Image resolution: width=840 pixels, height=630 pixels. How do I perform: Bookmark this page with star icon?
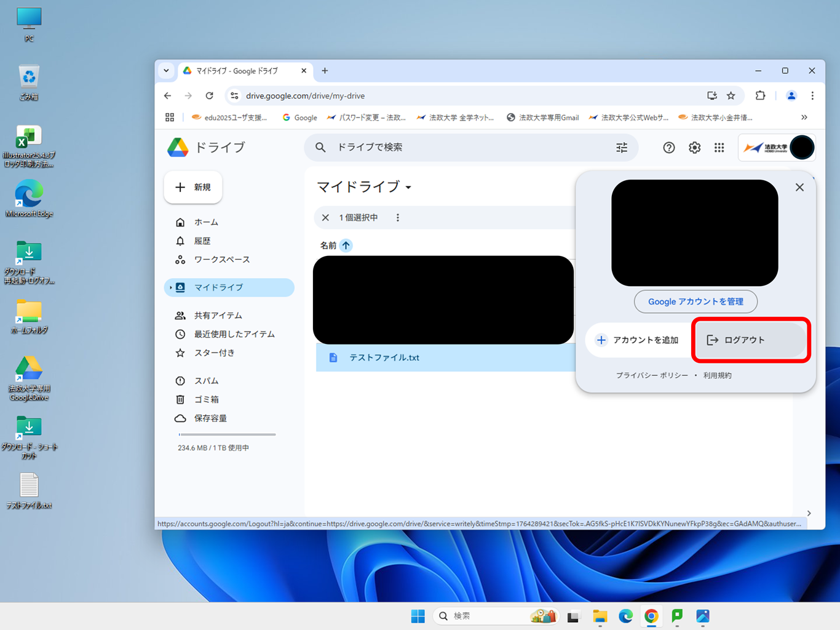731,95
